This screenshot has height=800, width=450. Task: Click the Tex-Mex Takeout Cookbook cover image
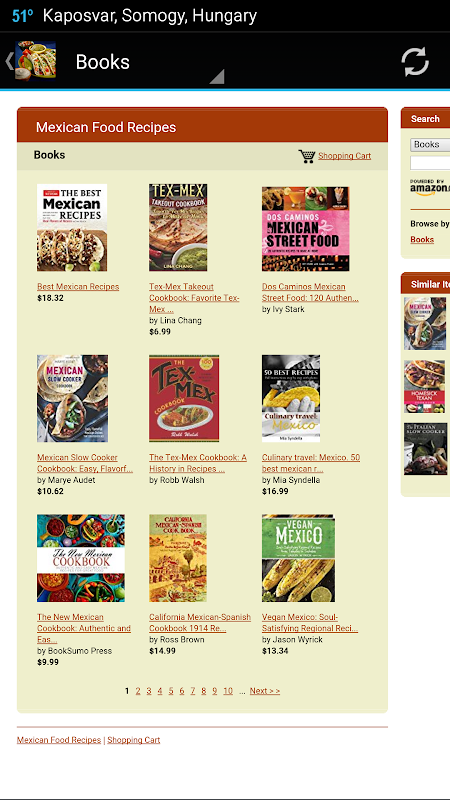pos(178,228)
